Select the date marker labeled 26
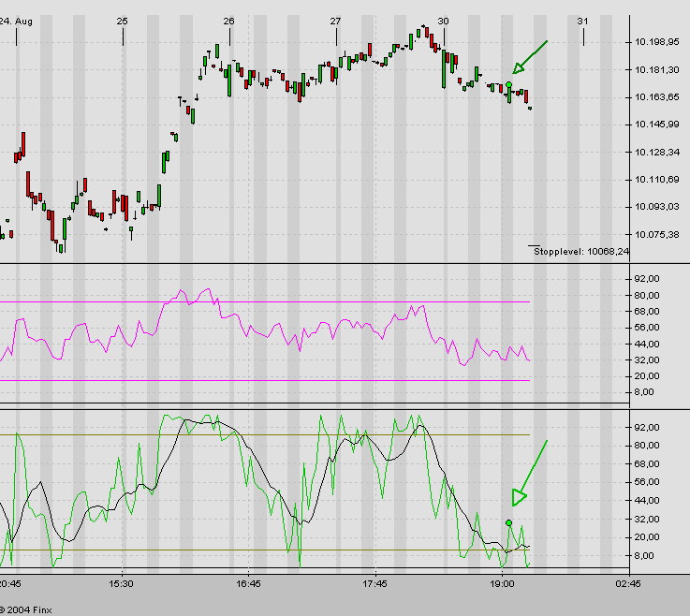 pos(228,21)
